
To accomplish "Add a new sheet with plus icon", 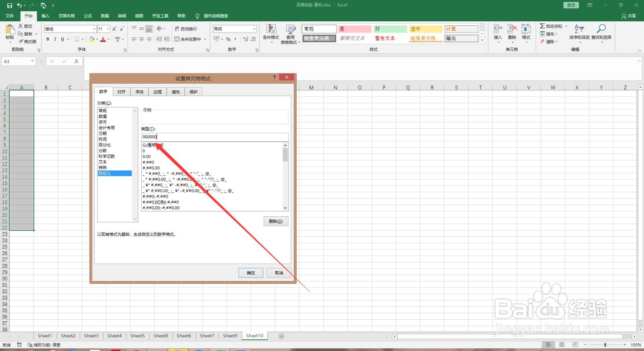I will (x=281, y=336).
